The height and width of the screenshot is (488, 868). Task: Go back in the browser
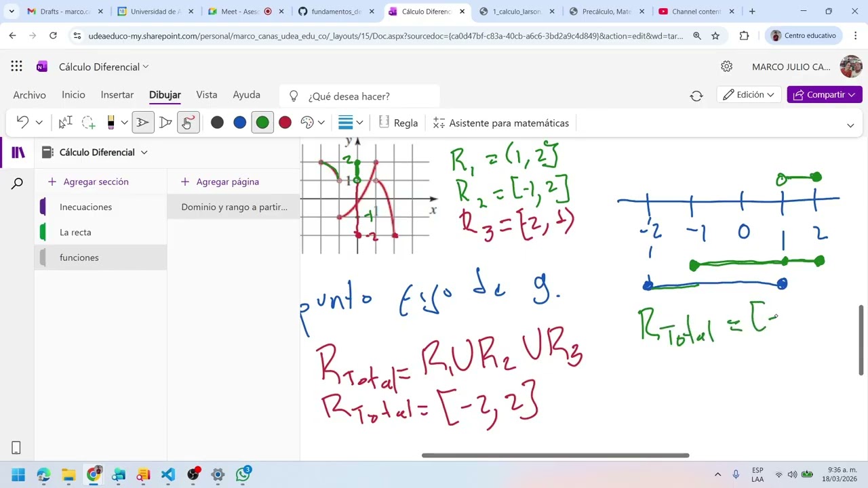click(x=13, y=36)
